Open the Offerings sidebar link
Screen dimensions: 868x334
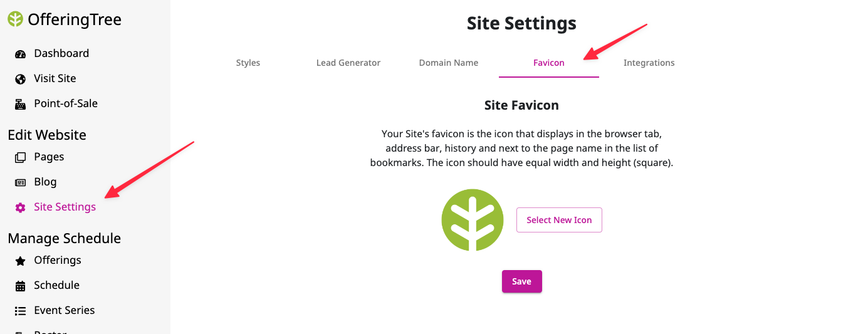point(58,260)
